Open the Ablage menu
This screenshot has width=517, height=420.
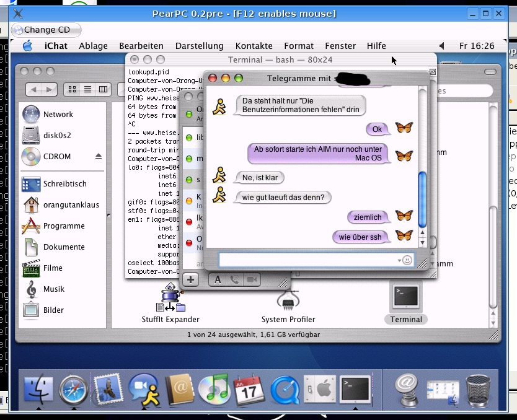tap(94, 46)
